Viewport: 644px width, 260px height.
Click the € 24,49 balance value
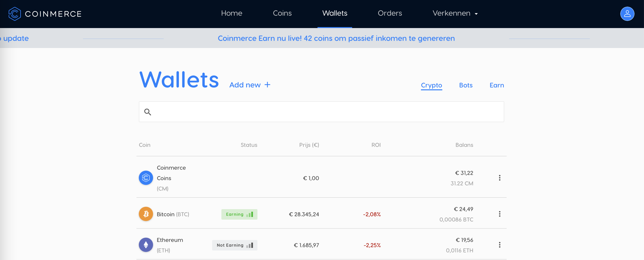coord(463,209)
